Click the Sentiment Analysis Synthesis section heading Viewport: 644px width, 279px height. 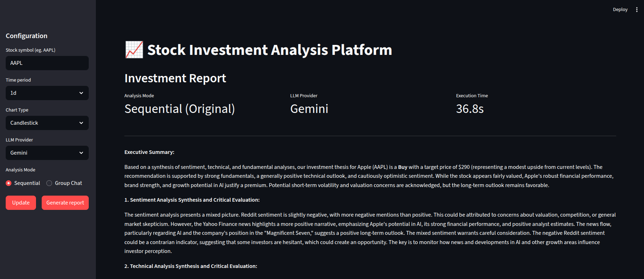click(192, 200)
